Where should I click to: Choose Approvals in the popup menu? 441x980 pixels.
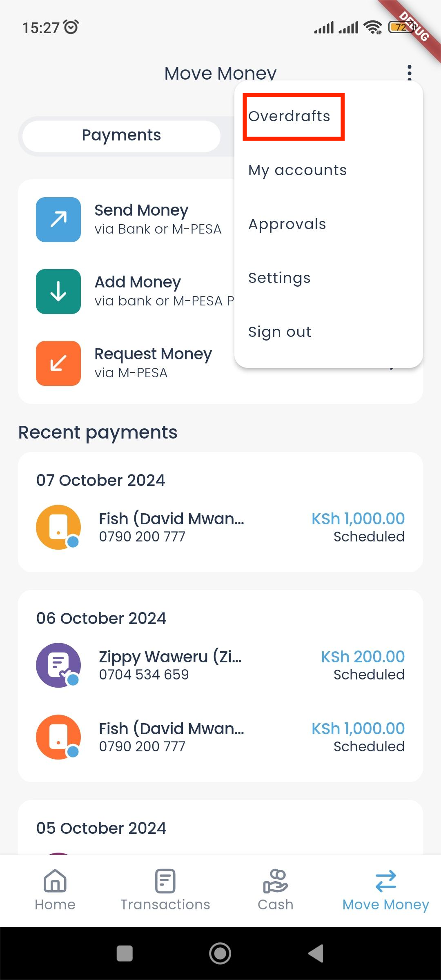287,224
